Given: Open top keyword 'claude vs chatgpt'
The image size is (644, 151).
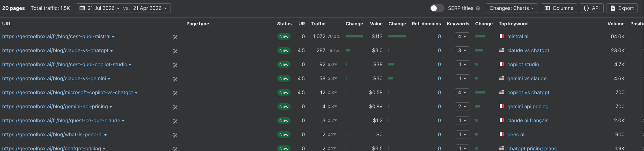Looking at the screenshot, I should (x=528, y=50).
